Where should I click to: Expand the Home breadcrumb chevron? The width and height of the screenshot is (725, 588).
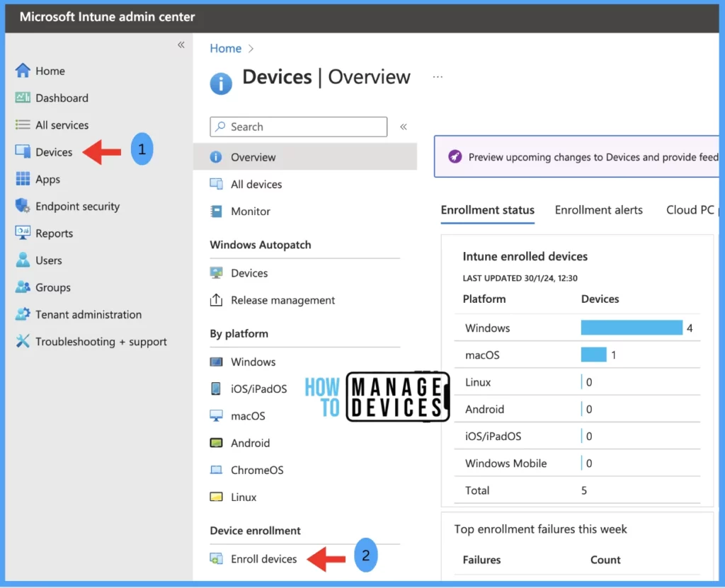[x=251, y=49]
